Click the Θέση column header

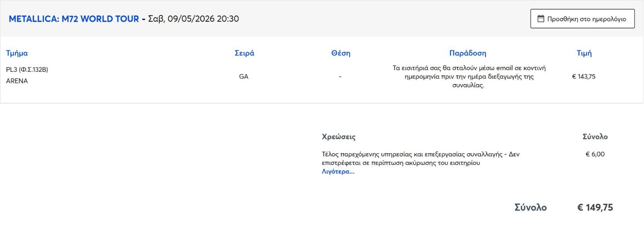click(x=341, y=53)
